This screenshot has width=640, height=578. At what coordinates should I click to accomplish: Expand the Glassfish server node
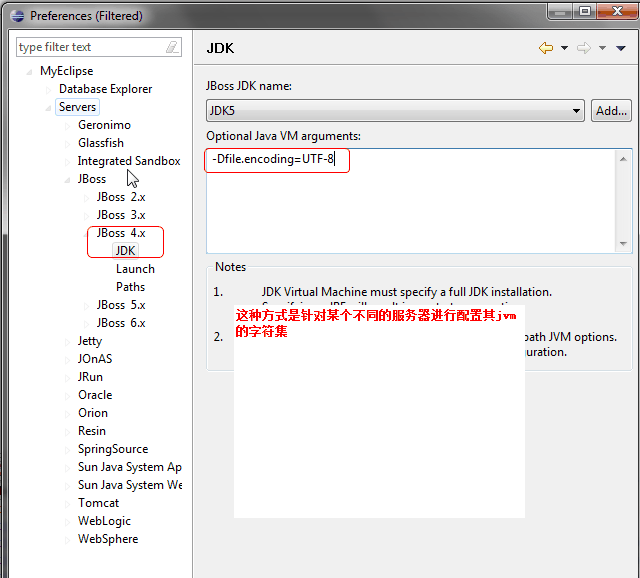pyautogui.click(x=67, y=144)
